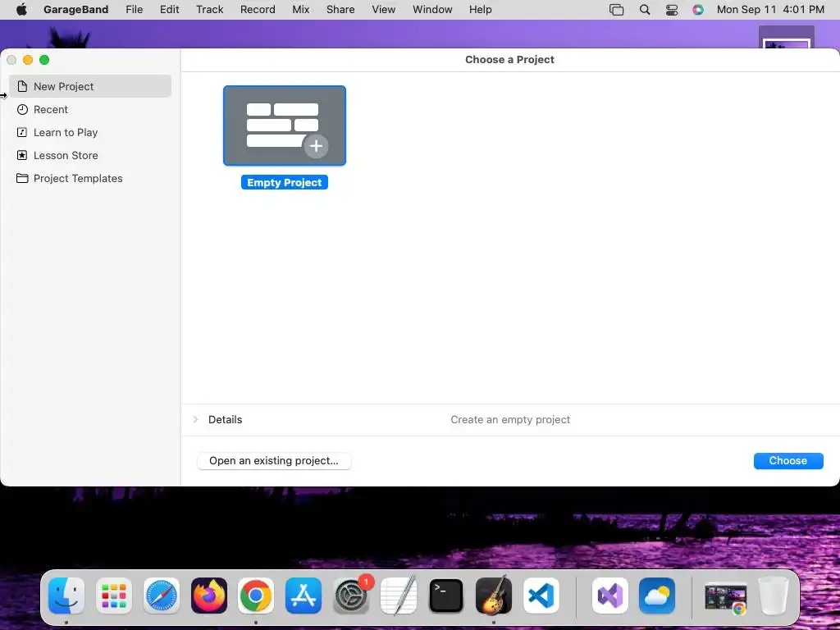Image resolution: width=840 pixels, height=630 pixels.
Task: Click the Recent clock icon
Action: pos(22,109)
